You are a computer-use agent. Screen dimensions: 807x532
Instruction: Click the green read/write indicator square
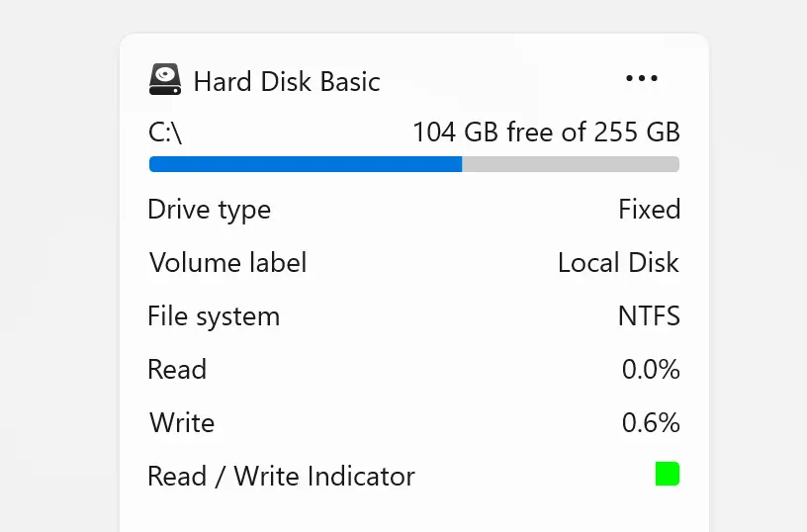[x=668, y=474]
